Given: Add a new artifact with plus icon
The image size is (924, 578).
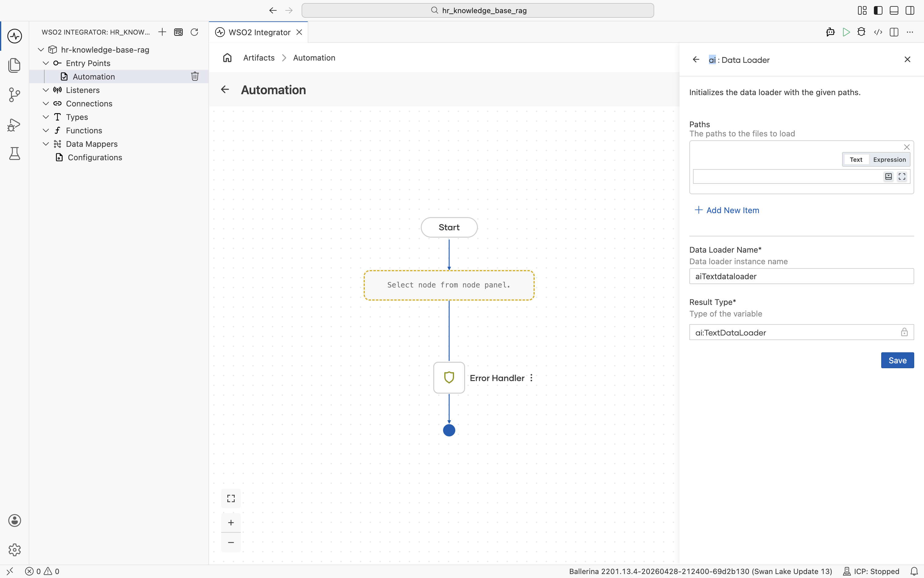Looking at the screenshot, I should 162,32.
